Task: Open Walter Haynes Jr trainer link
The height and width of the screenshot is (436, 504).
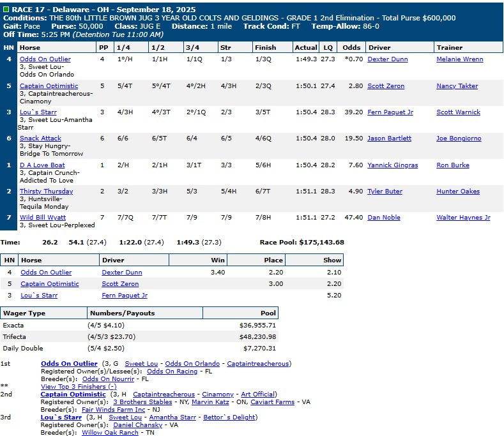Action: (x=463, y=217)
